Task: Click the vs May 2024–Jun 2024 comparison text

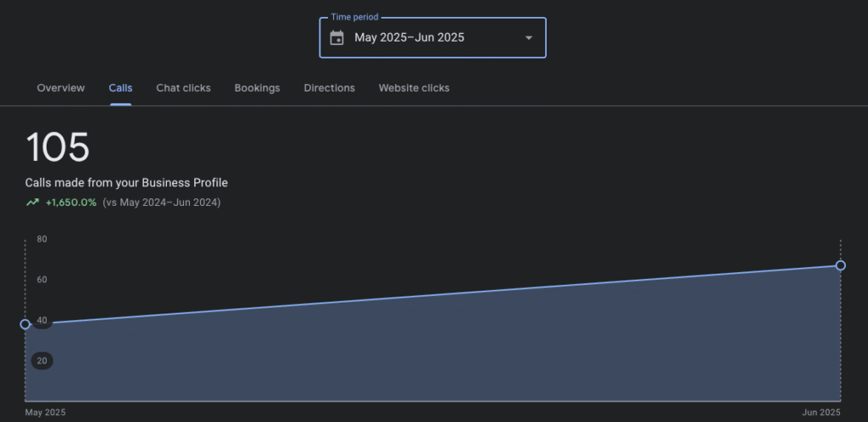Action: (161, 203)
